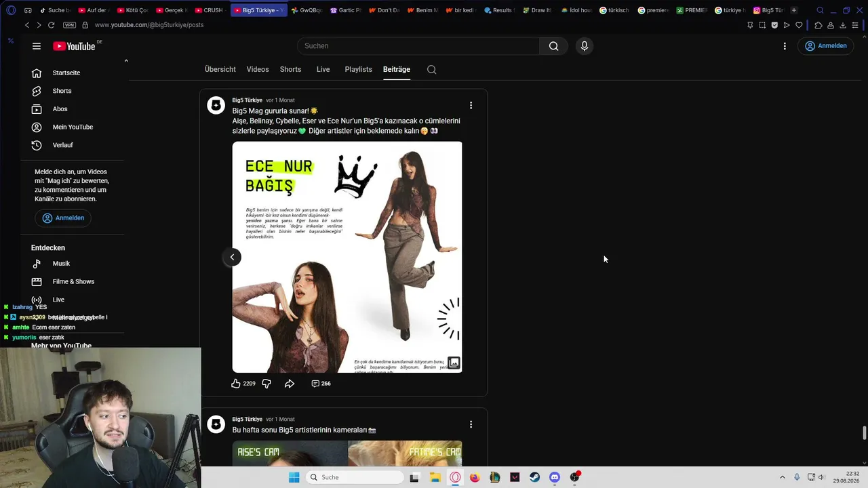The height and width of the screenshot is (488, 868).
Task: Reload the page in browser toolbar
Action: coord(51,25)
